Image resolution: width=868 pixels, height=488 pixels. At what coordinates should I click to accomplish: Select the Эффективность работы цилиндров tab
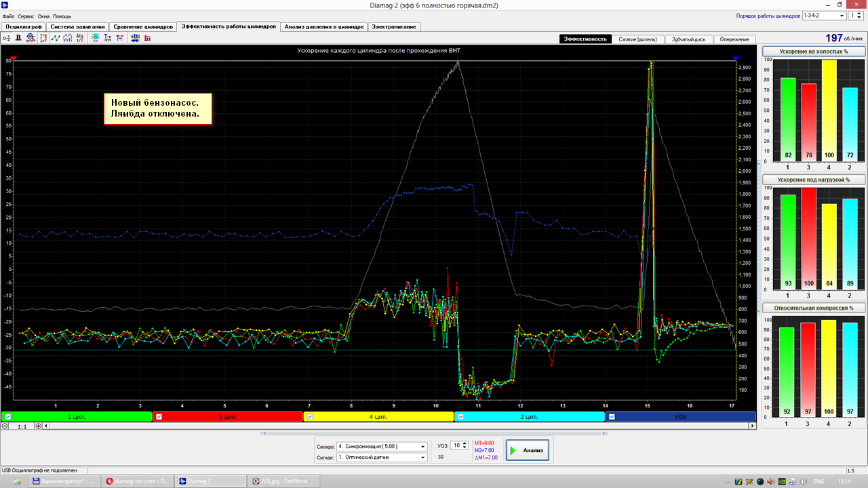(x=229, y=26)
